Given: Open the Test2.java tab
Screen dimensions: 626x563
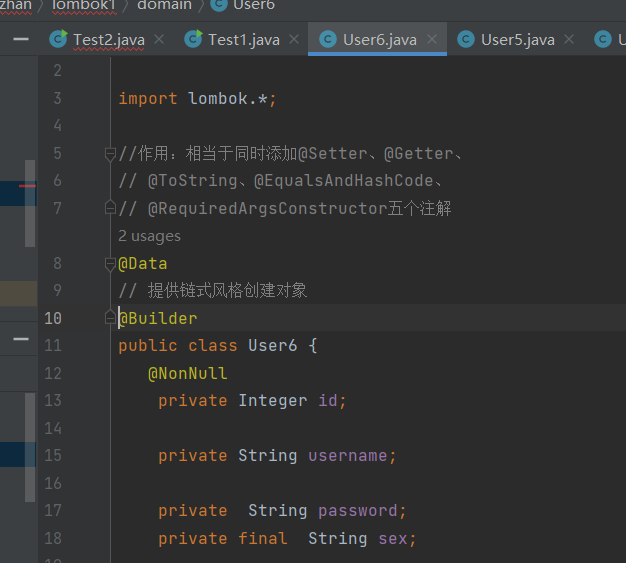Looking at the screenshot, I should (109, 40).
